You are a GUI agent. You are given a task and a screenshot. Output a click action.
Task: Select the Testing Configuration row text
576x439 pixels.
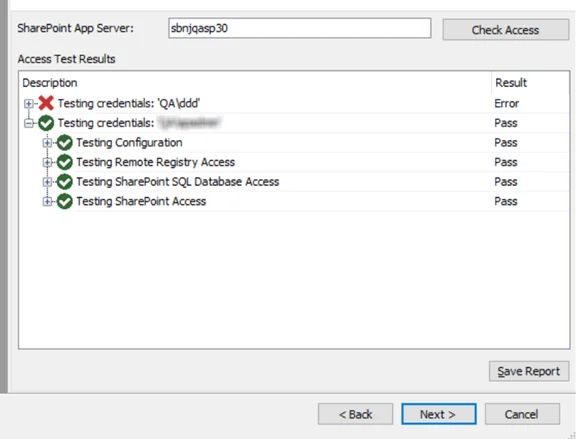point(129,143)
